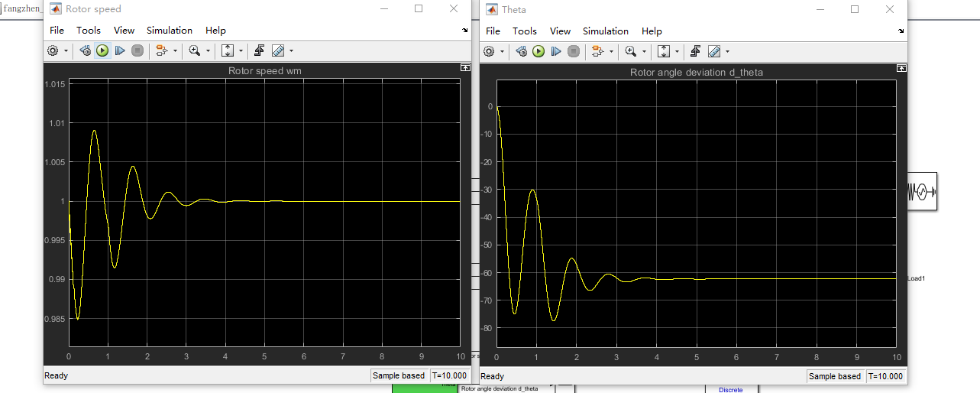Image resolution: width=980 pixels, height=393 pixels.
Task: Expand measurements dropdown in Rotor speed window
Action: 291,51
